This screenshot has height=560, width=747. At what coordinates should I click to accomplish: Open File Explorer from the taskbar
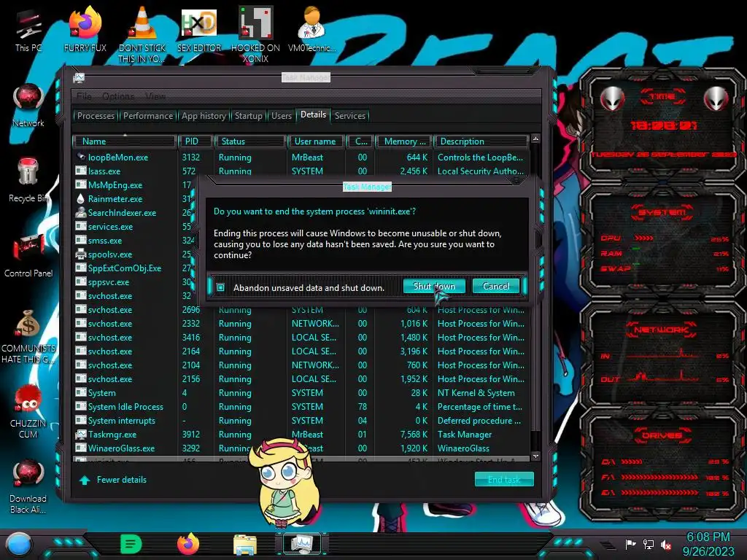tap(245, 545)
